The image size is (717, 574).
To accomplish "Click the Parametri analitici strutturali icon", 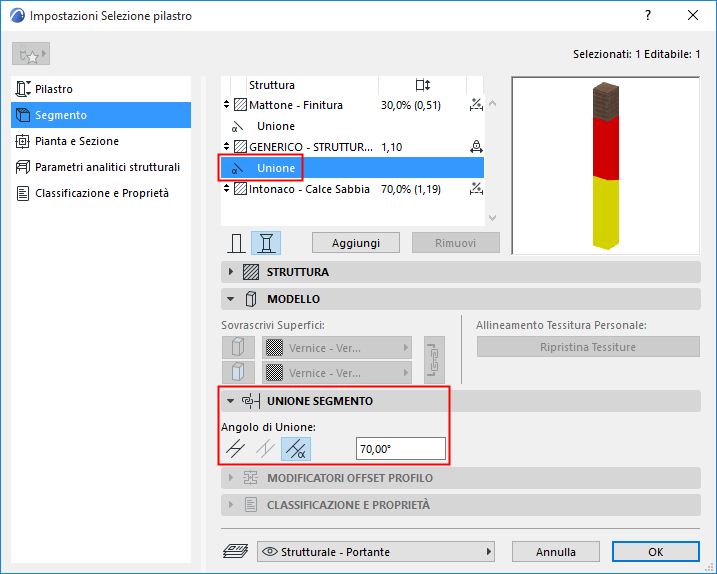I will point(22,167).
